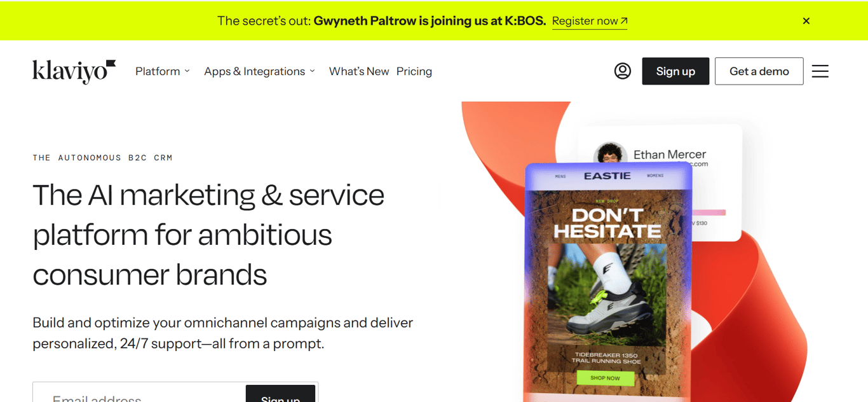The image size is (868, 402).
Task: Click the 'Build and optimize your omnichannel' paragraph
Action: coord(223,333)
